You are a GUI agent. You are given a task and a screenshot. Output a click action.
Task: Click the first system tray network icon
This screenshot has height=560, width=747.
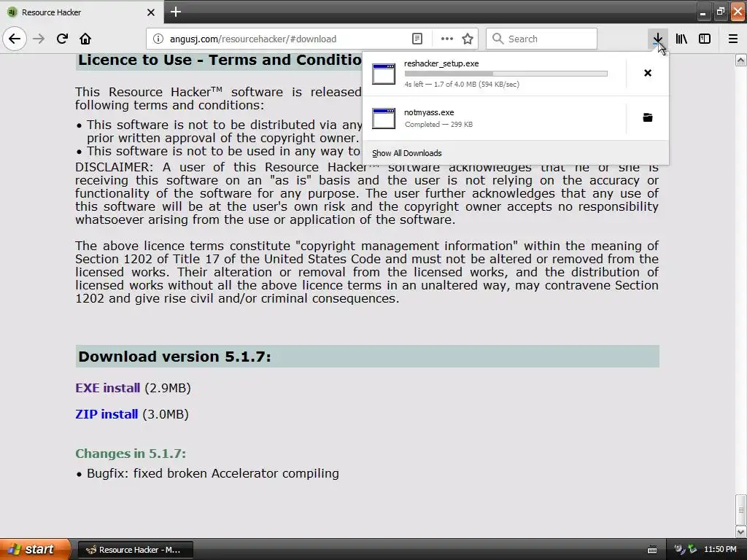(679, 549)
